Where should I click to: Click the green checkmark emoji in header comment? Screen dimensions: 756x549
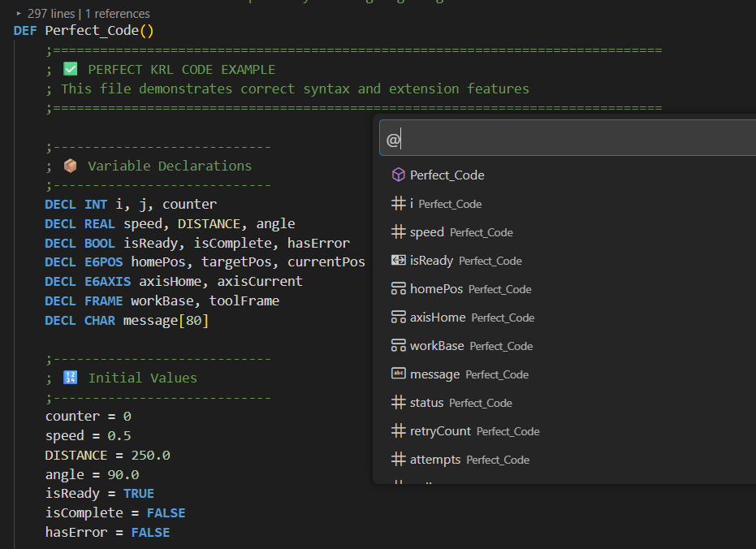pos(71,69)
